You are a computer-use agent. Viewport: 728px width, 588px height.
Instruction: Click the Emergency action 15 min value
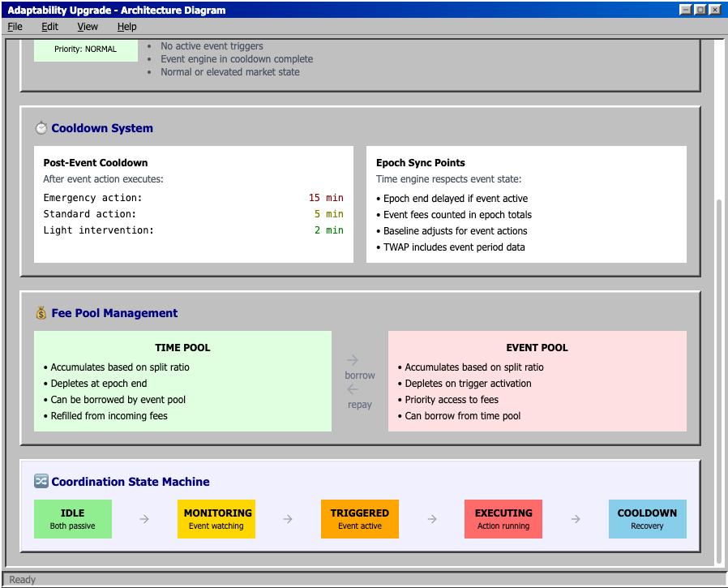(x=326, y=198)
